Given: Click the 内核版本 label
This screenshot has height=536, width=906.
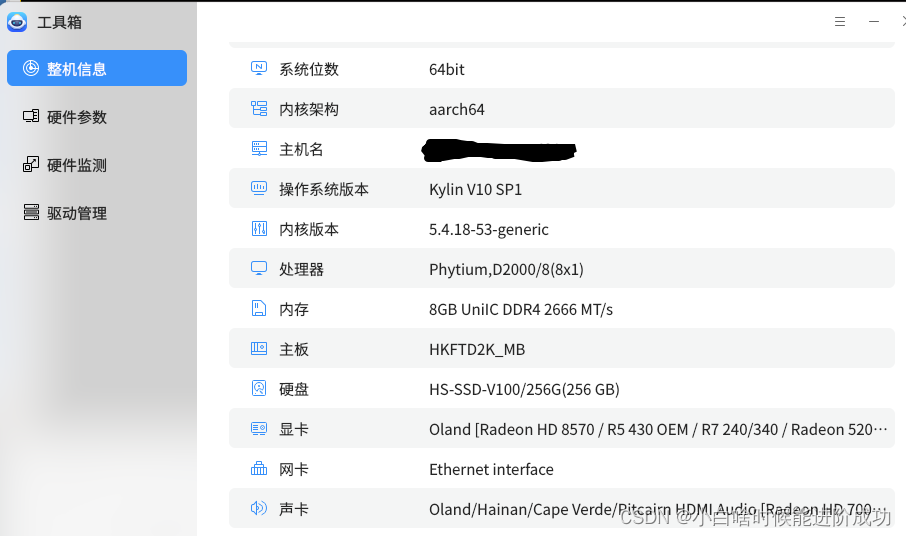Looking at the screenshot, I should coord(309,229).
